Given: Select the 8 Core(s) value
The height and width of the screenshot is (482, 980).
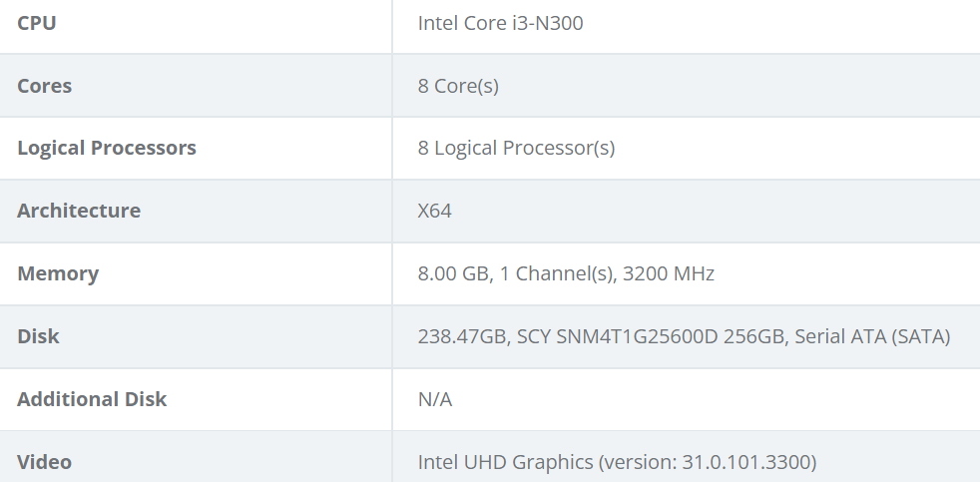Looking at the screenshot, I should point(458,86).
